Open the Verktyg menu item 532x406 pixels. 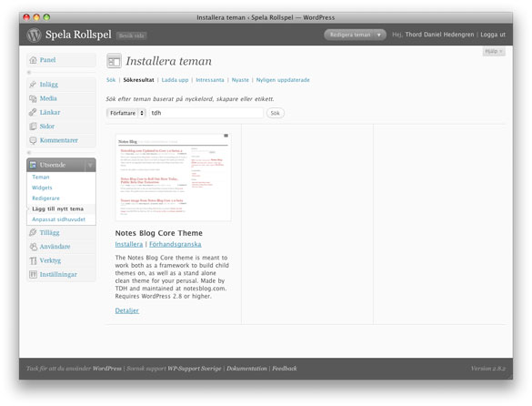point(50,260)
